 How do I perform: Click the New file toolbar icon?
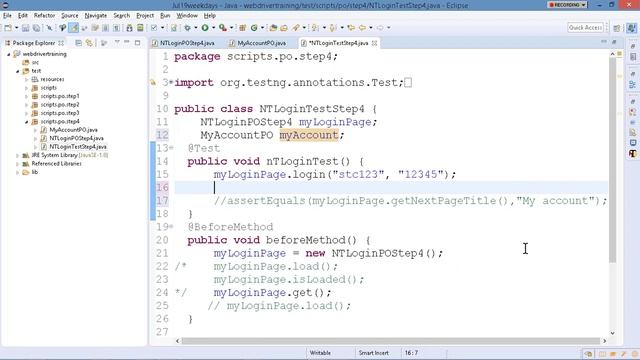[x=8, y=28]
